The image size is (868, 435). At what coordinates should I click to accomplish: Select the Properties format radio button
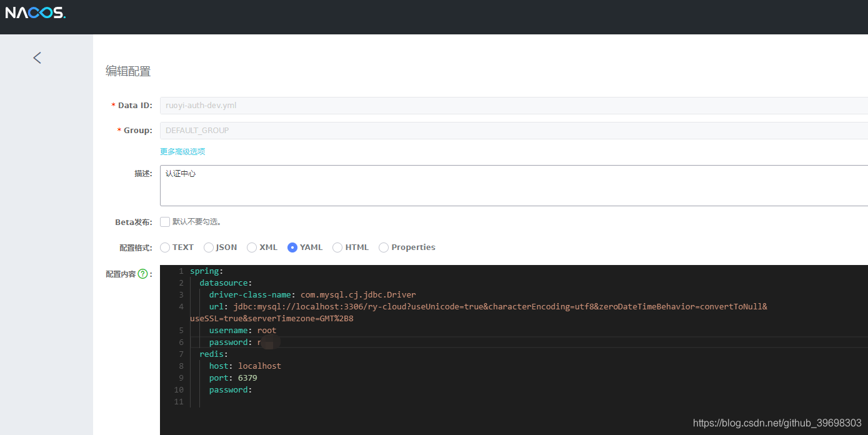coord(384,247)
